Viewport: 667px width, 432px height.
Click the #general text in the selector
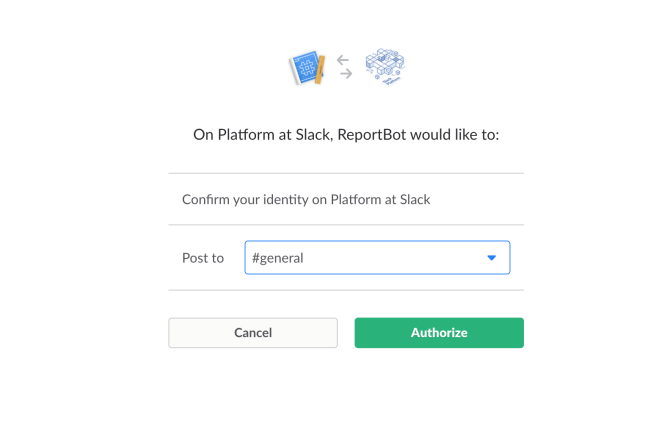[278, 258]
